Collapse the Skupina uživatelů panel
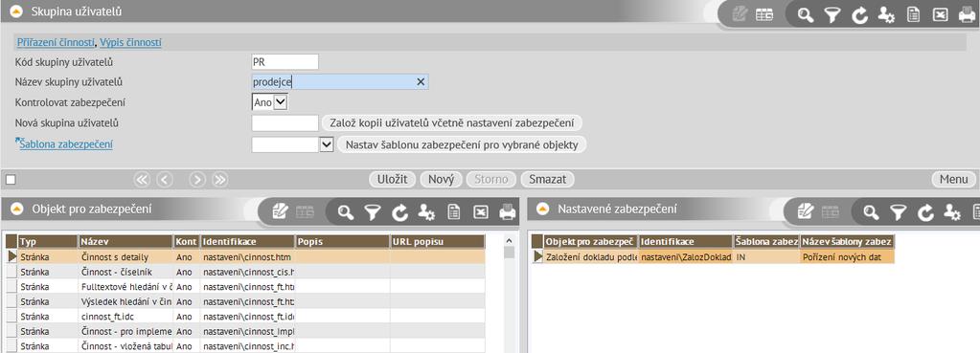The image size is (980, 353). pyautogui.click(x=17, y=11)
